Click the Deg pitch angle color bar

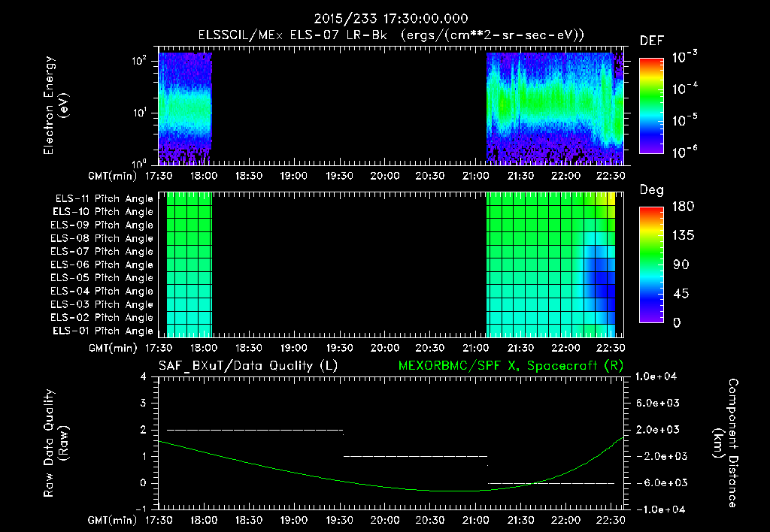tap(651, 264)
